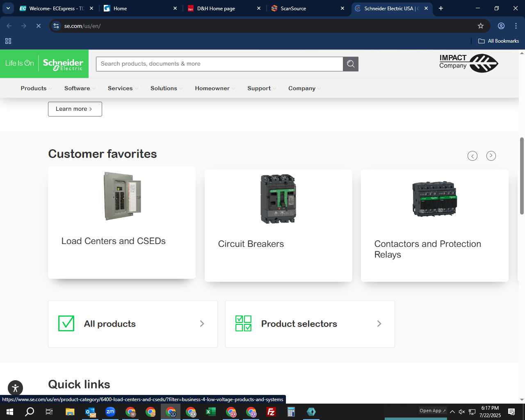Open the accessibility widget icon
The width and height of the screenshot is (525, 420).
point(16,388)
